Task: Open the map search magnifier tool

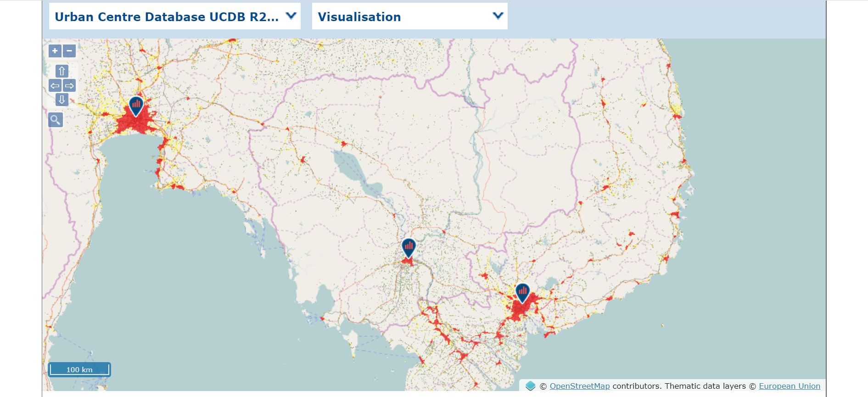Action: point(55,120)
